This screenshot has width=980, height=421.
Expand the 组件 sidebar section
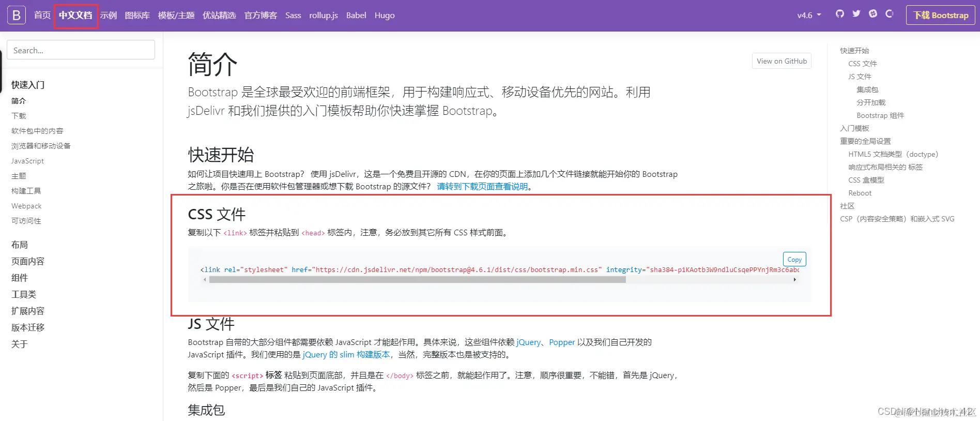coord(20,278)
